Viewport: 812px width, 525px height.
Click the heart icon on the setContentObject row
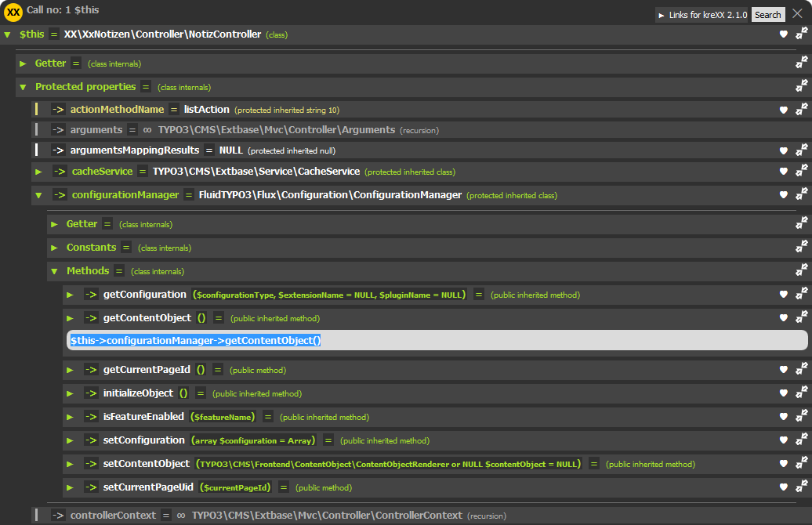[x=784, y=464]
